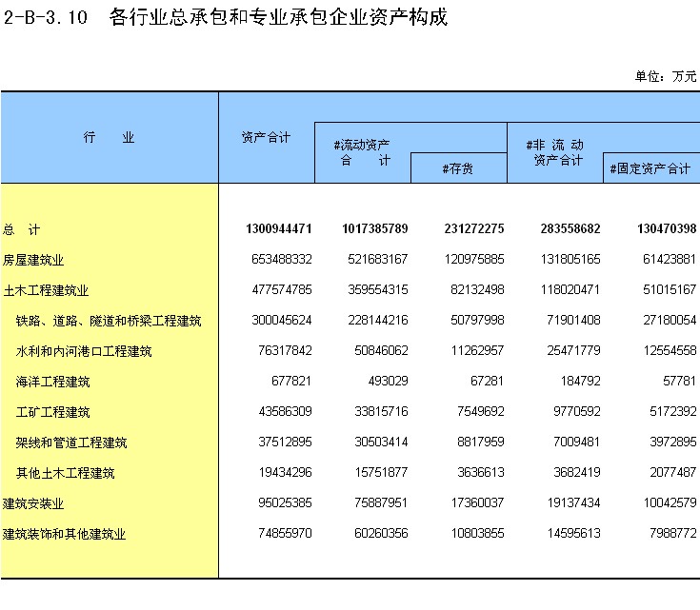Select cell 43586309 in 工矿工程建筑 row
This screenshot has height=610, width=700.
tap(285, 411)
